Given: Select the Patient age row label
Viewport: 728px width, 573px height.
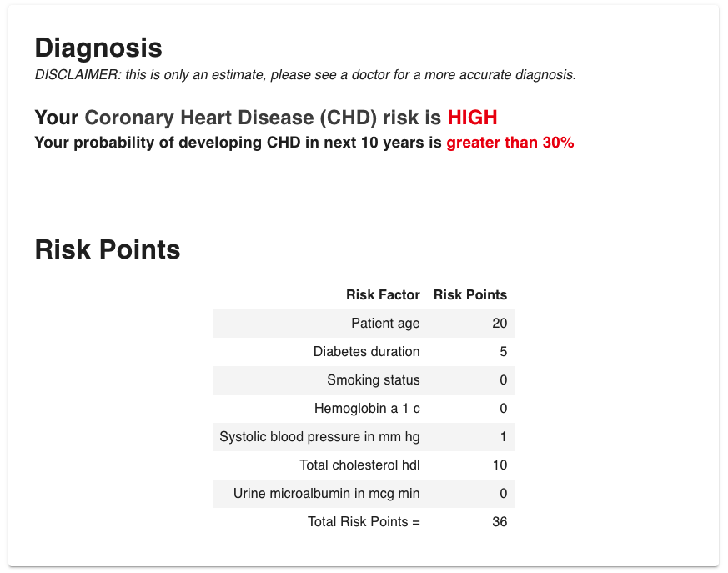Looking at the screenshot, I should [385, 324].
